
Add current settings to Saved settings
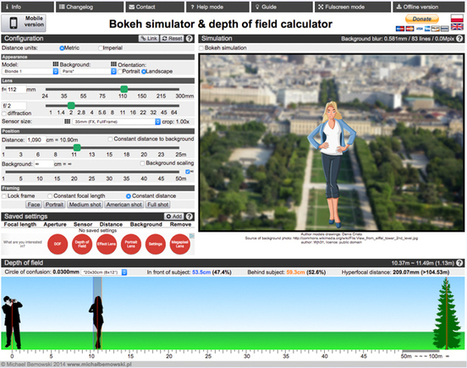tap(174, 216)
